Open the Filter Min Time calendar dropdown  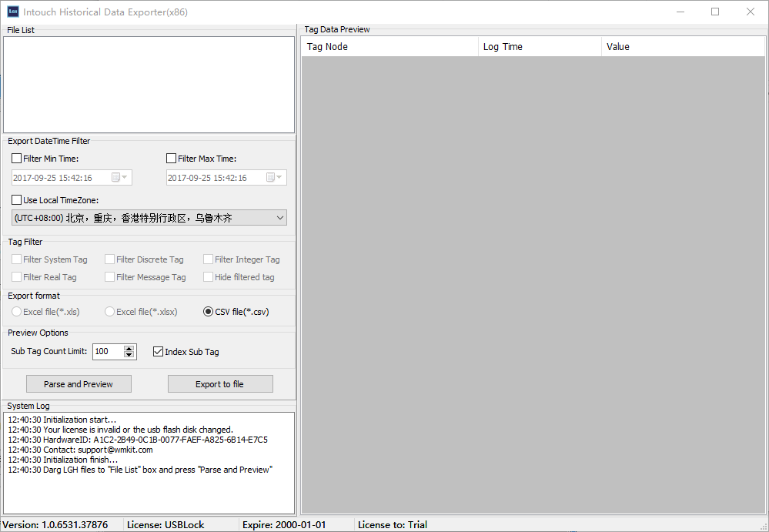119,178
